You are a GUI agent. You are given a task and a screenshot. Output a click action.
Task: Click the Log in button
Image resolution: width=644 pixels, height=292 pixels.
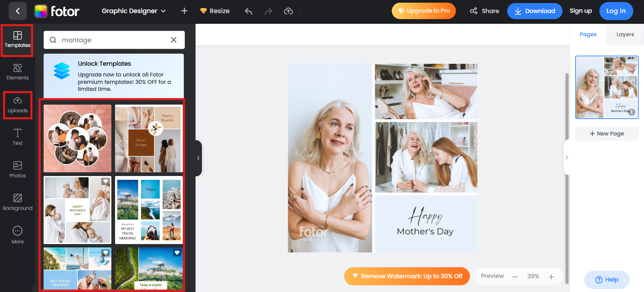coord(616,11)
